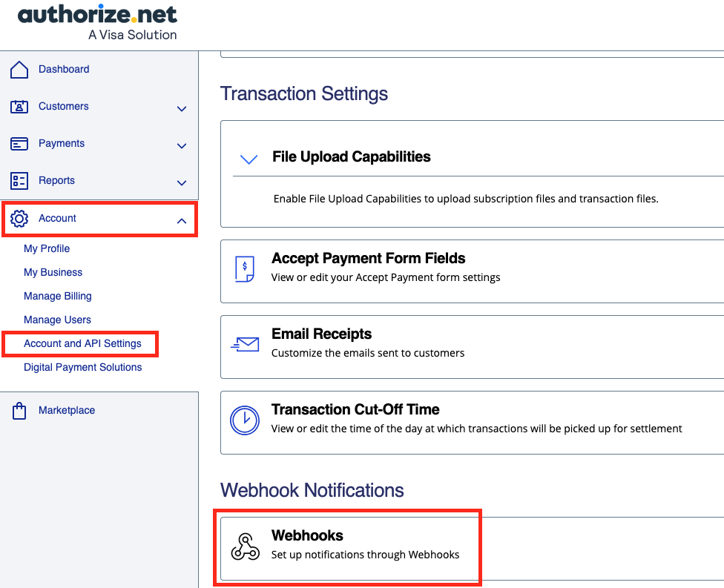
Task: Click 'Customize the emails sent to customers' text
Action: pos(367,353)
